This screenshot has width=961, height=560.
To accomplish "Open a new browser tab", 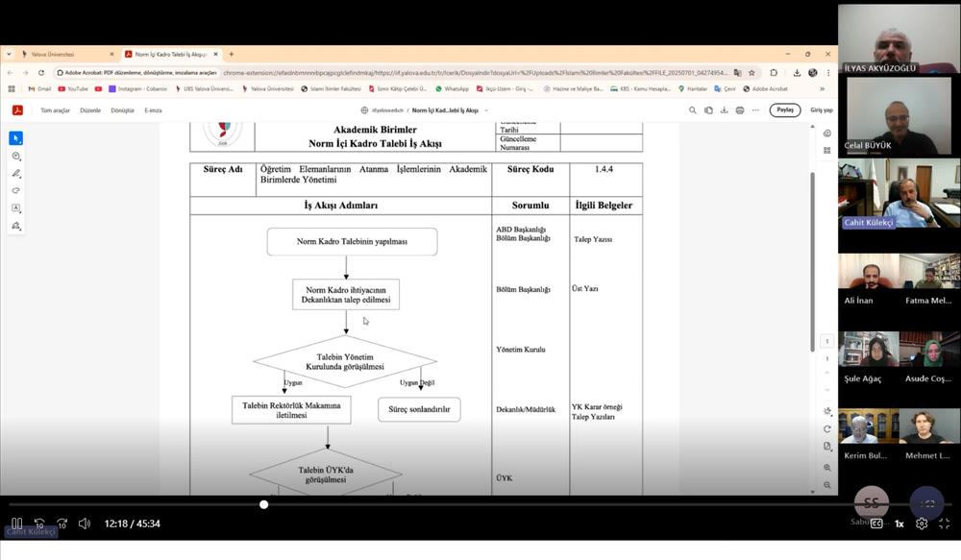I will (x=231, y=54).
